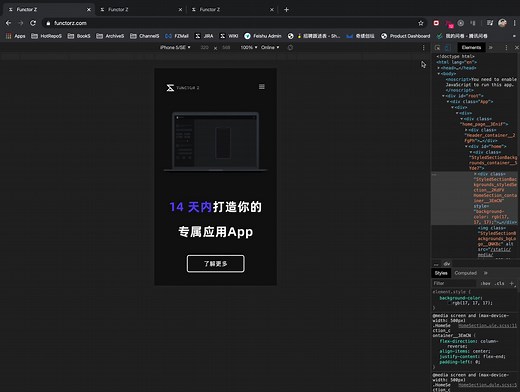Viewport: 520px width, 392px height.
Task: Click the red extension icon in toolbar
Action: pyautogui.click(x=436, y=23)
